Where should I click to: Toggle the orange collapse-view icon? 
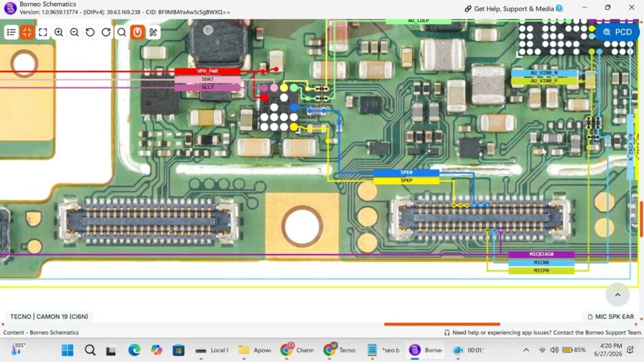(x=27, y=32)
